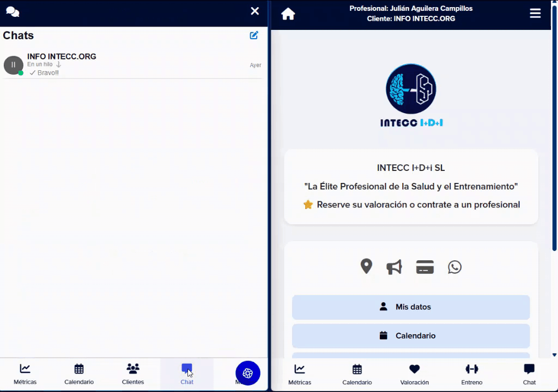Viewport: 558px width, 392px height.
Task: Click the right panel vertical scrollbar thumb
Action: [554, 128]
